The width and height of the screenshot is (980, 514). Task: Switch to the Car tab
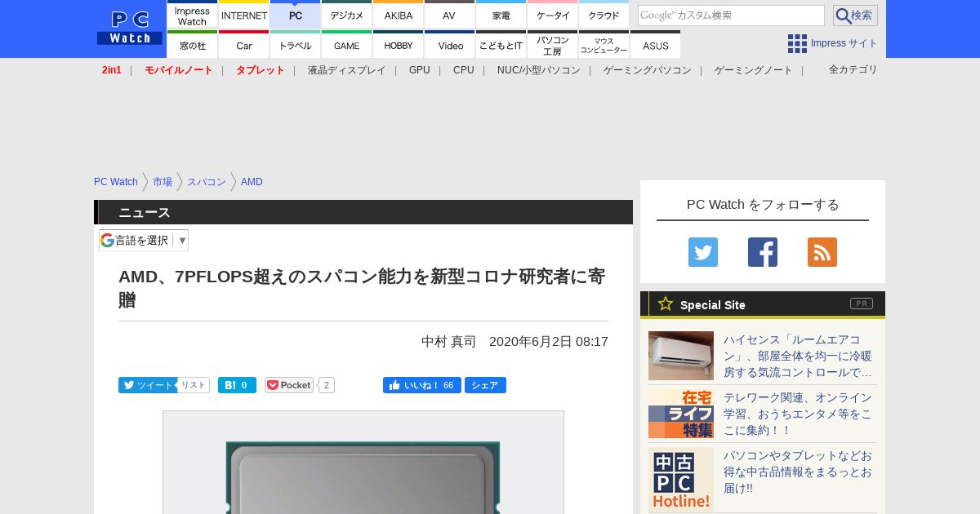(244, 44)
